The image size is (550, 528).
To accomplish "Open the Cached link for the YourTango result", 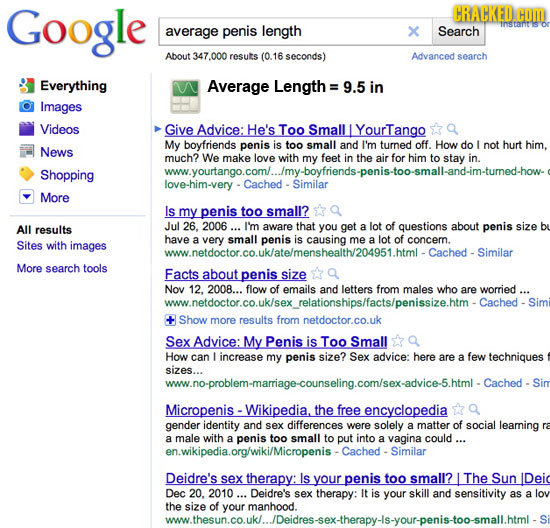I will coord(263,184).
